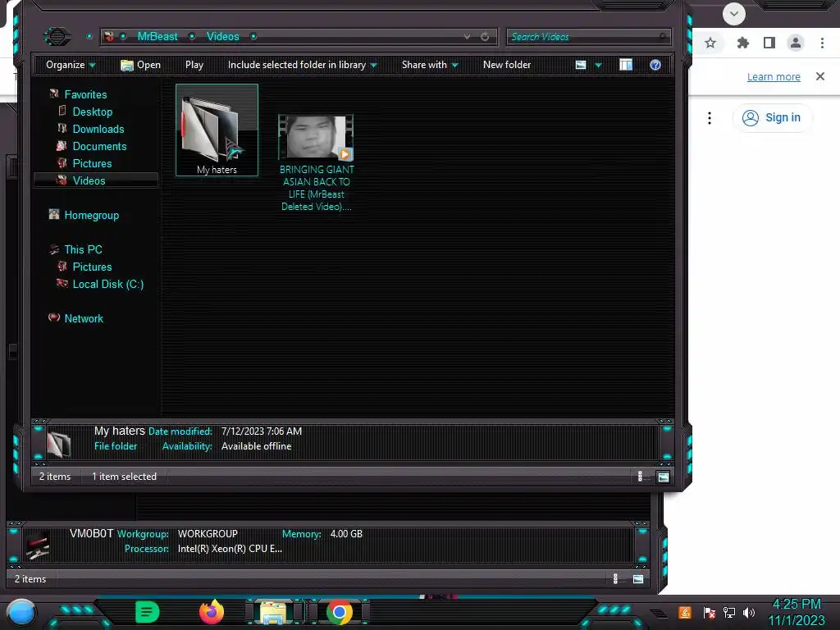Dismiss the Chrome info bar with X
The image size is (840, 630).
point(820,76)
